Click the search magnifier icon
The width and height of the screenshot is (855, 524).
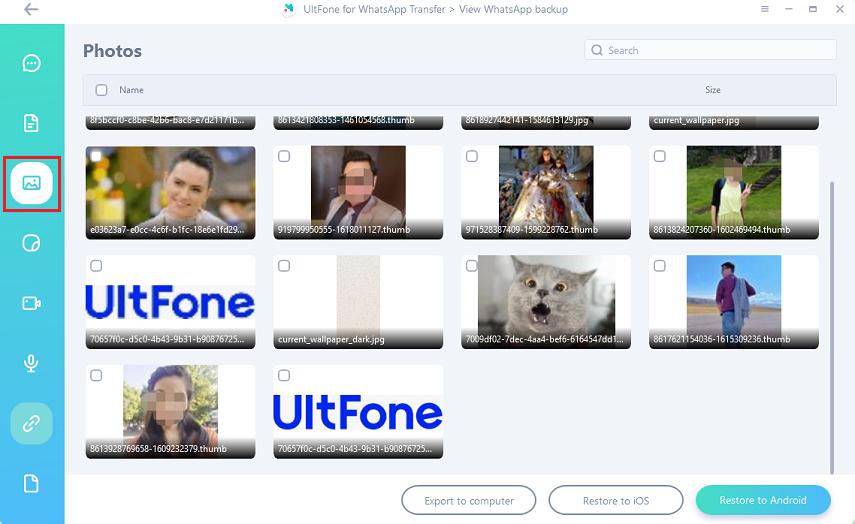tap(597, 50)
